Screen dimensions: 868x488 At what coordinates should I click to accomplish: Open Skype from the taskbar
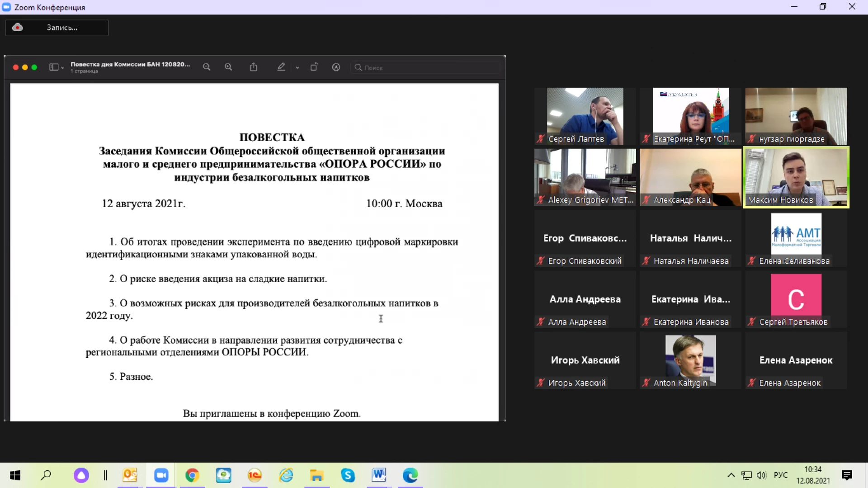[x=348, y=475]
